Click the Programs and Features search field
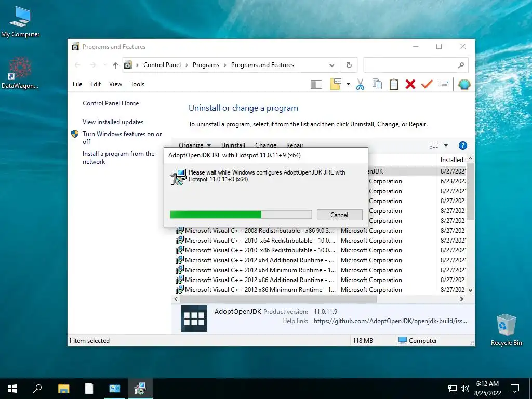 416,65
